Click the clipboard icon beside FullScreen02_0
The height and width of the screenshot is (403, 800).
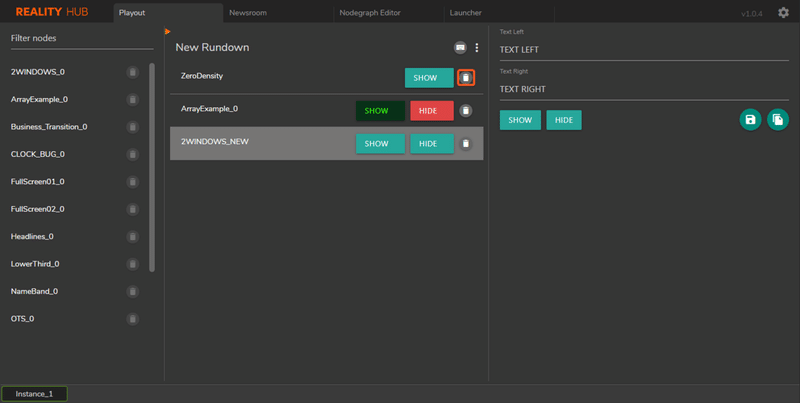tap(133, 209)
